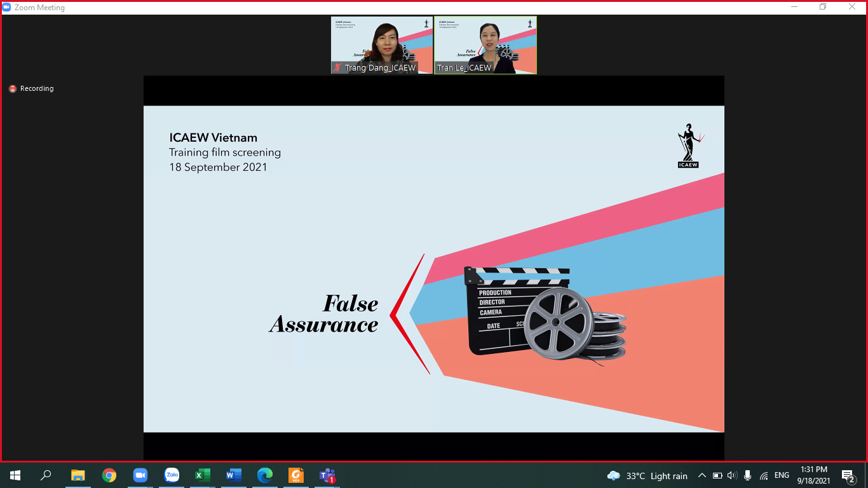The height and width of the screenshot is (488, 868).
Task: Open battery status in system tray
Action: tap(717, 475)
